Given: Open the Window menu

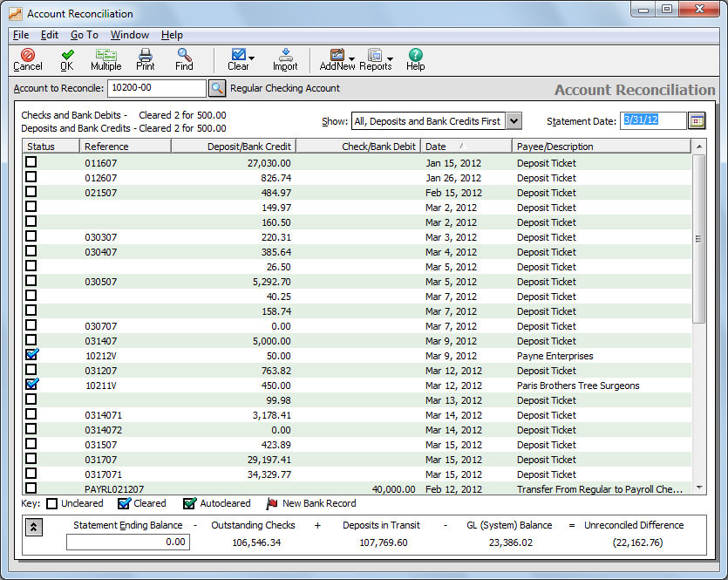Looking at the screenshot, I should coord(129,35).
